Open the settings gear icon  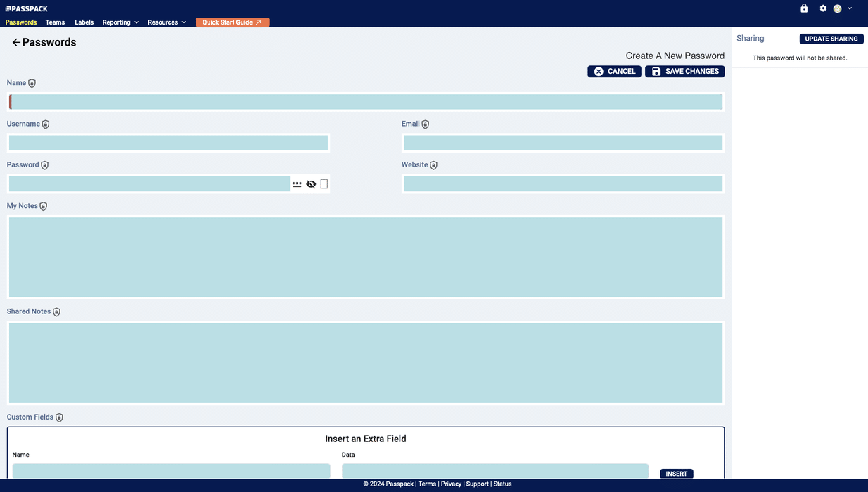pos(823,8)
